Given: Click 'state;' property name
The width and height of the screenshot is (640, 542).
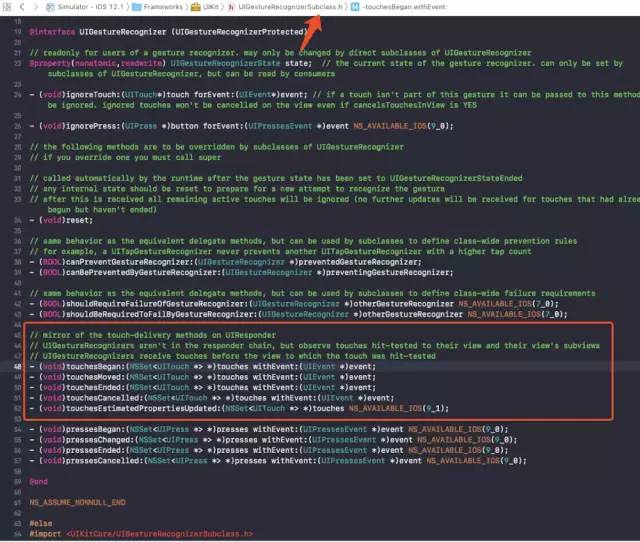Looking at the screenshot, I should coord(298,63).
